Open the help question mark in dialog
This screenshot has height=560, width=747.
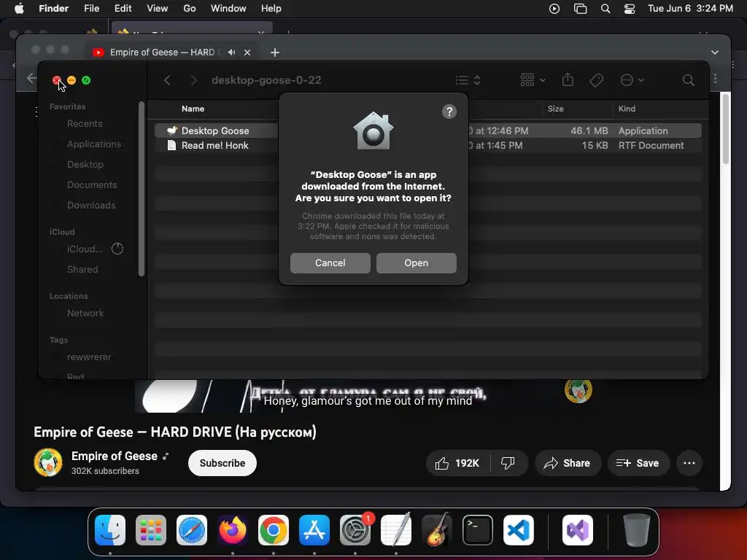pos(449,112)
